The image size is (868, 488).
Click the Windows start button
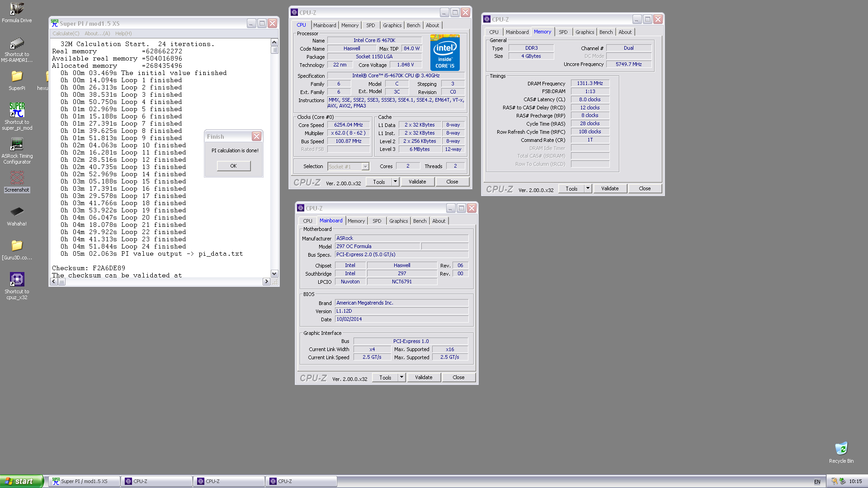[x=22, y=481]
